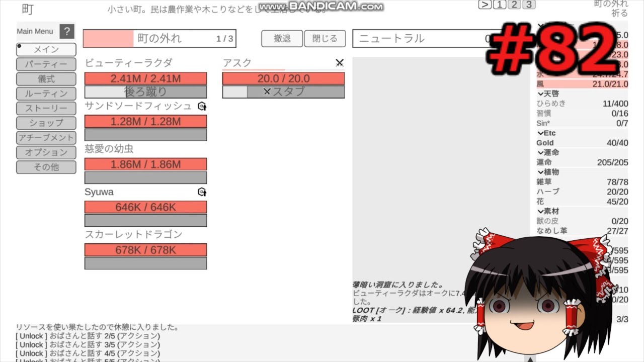Click the 祈る action text
The height and width of the screenshot is (362, 644).
tap(620, 13)
